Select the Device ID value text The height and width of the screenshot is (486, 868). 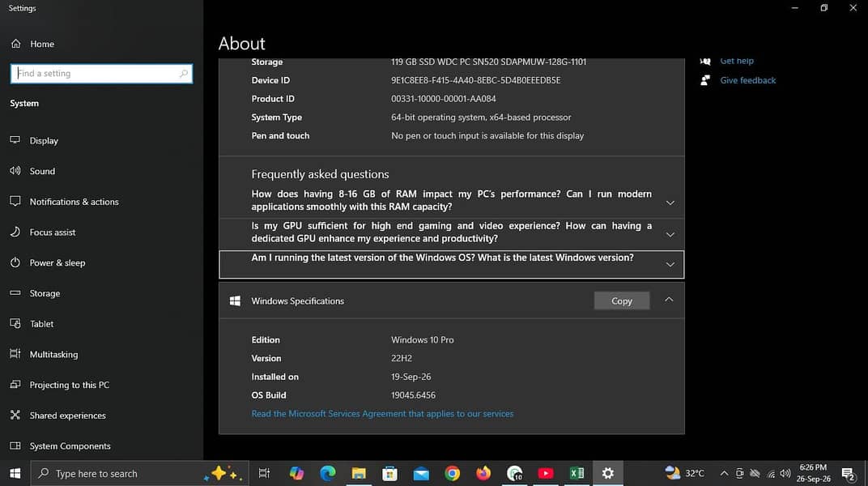click(x=475, y=80)
